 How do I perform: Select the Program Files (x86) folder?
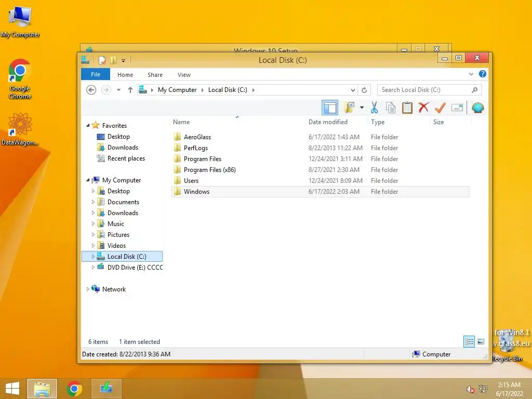click(x=210, y=170)
